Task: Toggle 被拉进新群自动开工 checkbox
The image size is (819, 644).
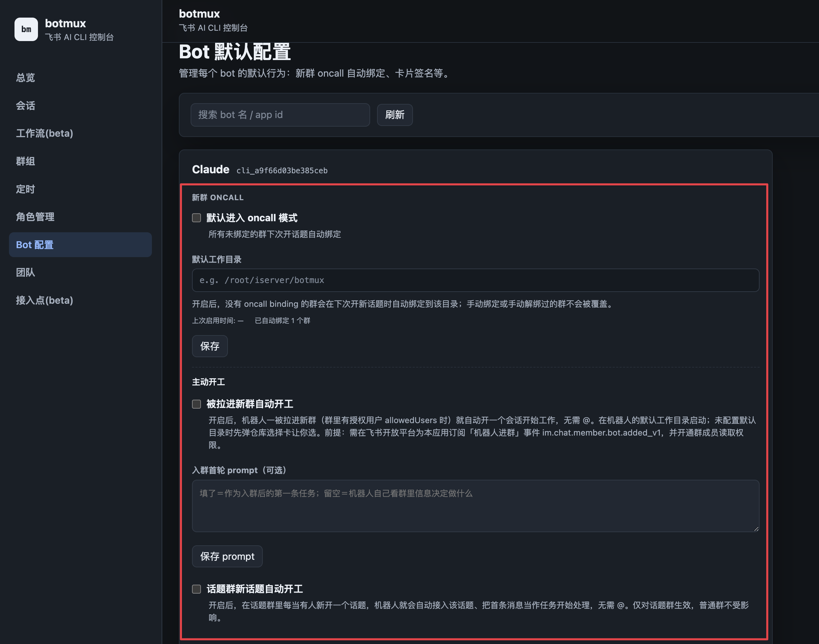Action: 196,404
